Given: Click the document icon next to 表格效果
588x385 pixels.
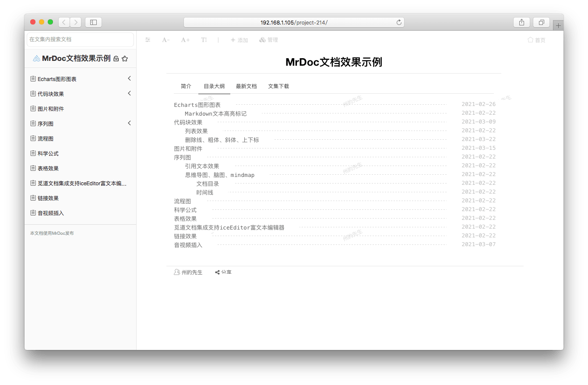Looking at the screenshot, I should point(33,168).
